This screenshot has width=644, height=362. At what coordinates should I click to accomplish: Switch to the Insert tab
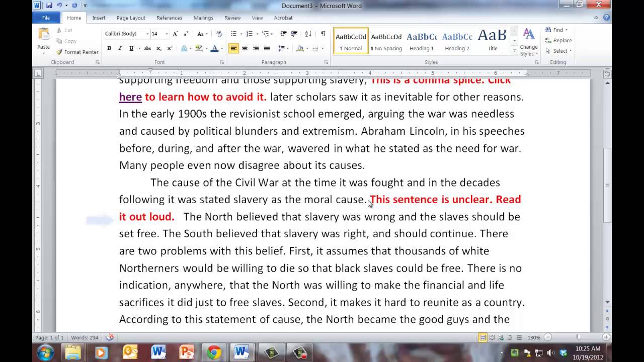[99, 18]
